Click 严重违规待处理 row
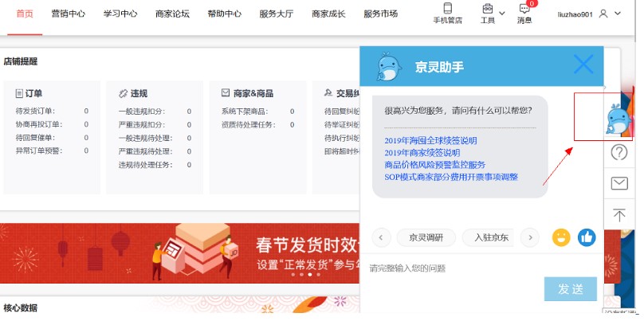The width and height of the screenshot is (644, 325). 155,151
